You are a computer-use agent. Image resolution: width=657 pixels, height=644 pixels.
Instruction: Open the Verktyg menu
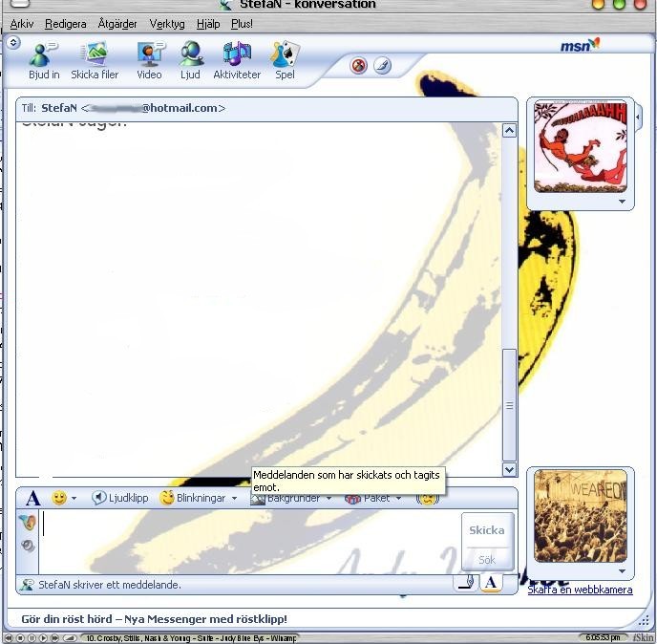coord(167,24)
